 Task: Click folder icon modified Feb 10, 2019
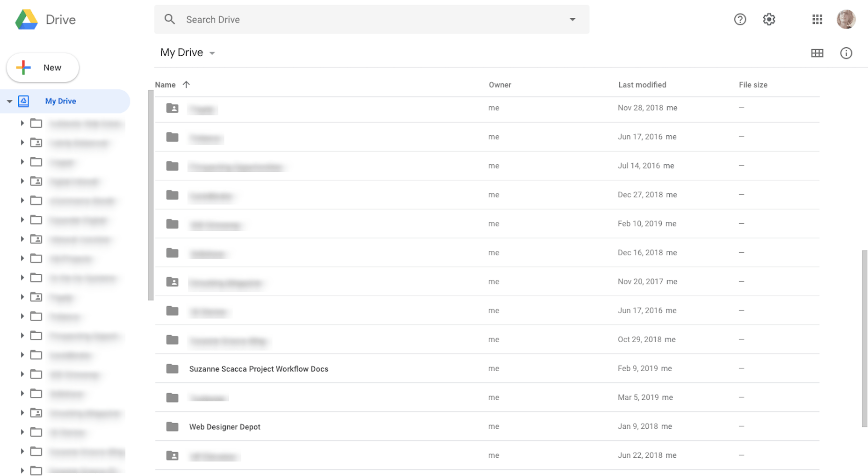(173, 224)
